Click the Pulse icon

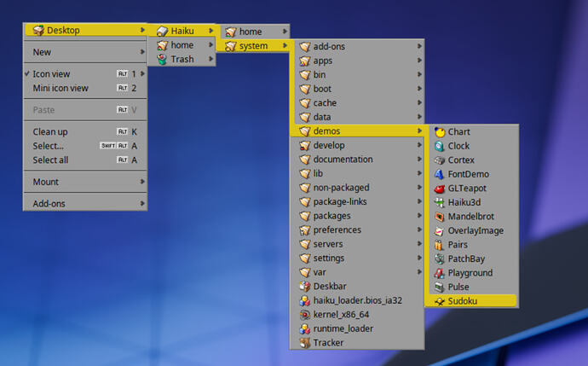tap(439, 288)
